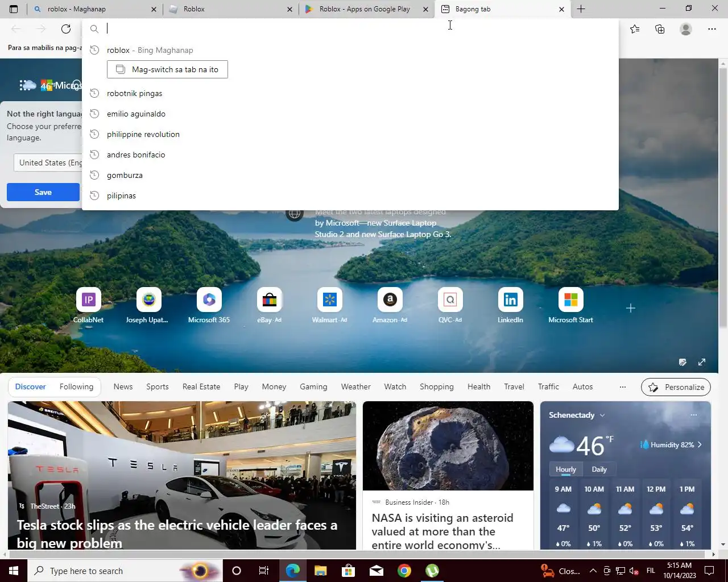728x582 pixels.
Task: Open the United States language dropdown
Action: (x=48, y=163)
